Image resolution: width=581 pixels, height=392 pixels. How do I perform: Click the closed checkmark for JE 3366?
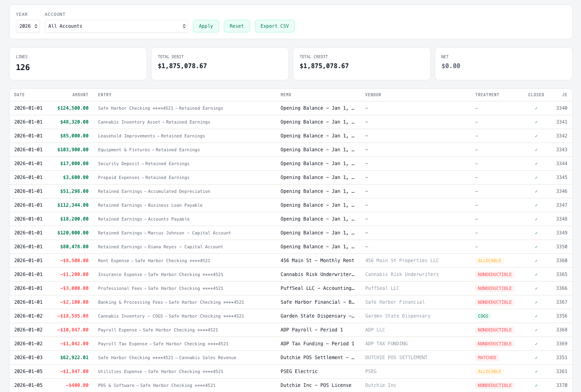(536, 289)
